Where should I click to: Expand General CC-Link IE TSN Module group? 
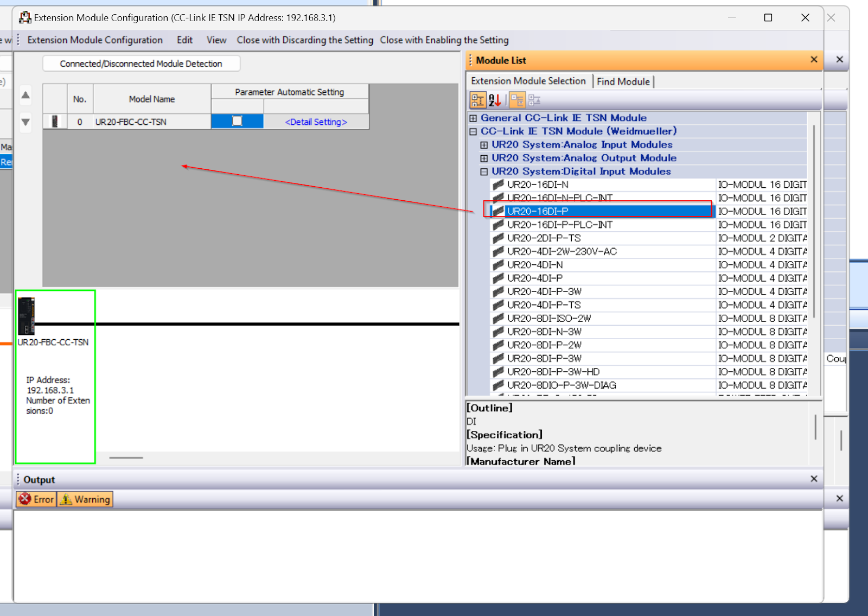pyautogui.click(x=473, y=118)
